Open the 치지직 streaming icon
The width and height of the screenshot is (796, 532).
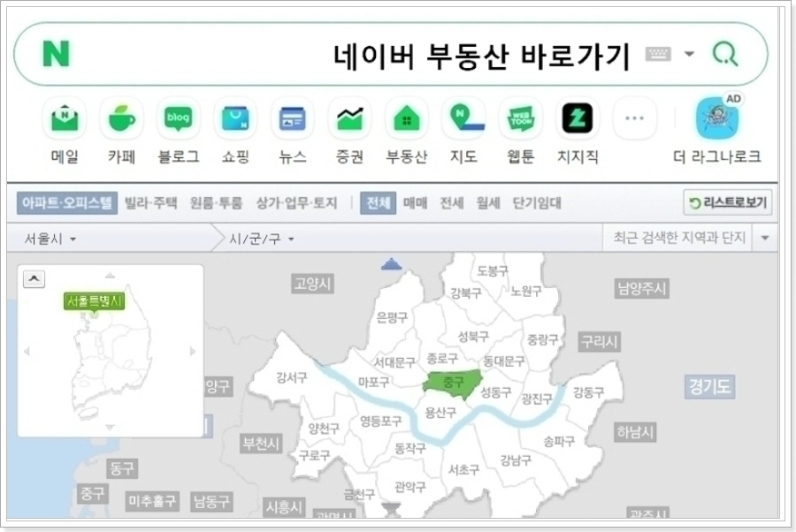(578, 118)
